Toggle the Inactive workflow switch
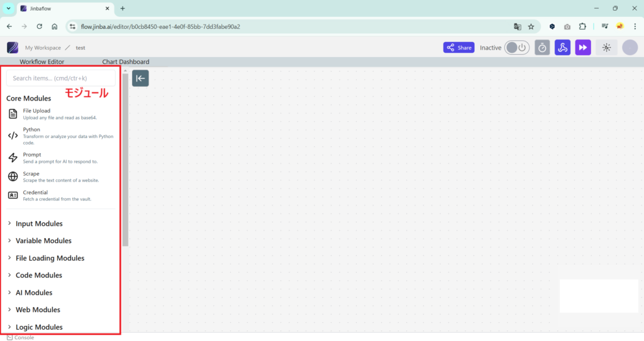This screenshot has height=341, width=644. click(516, 48)
